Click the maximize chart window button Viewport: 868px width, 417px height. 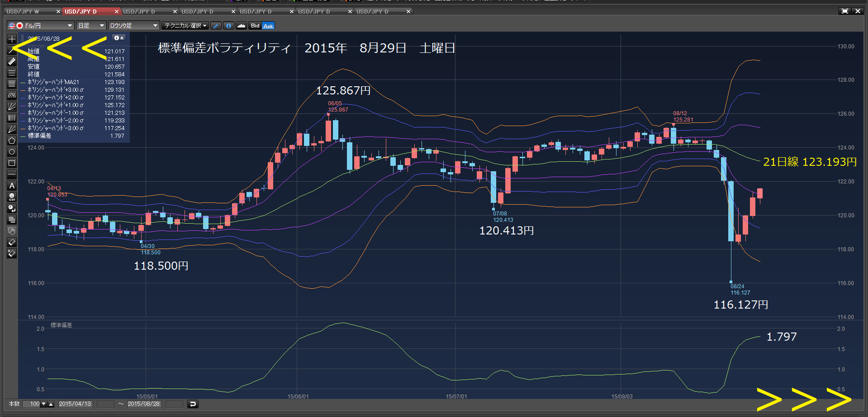[x=845, y=11]
